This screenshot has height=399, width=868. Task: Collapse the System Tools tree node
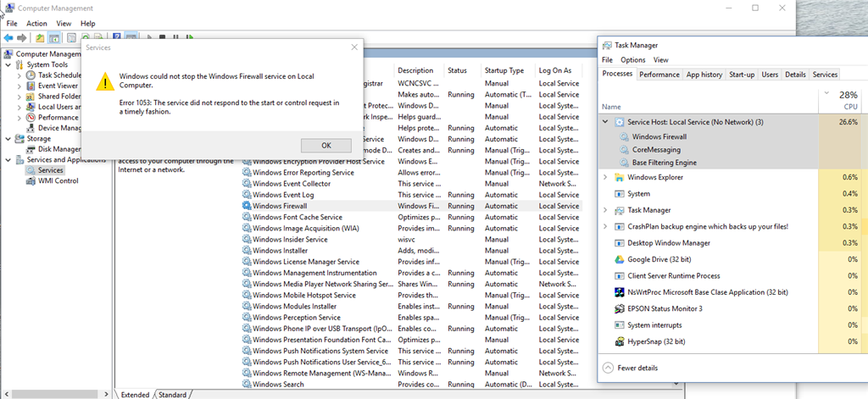[8, 64]
